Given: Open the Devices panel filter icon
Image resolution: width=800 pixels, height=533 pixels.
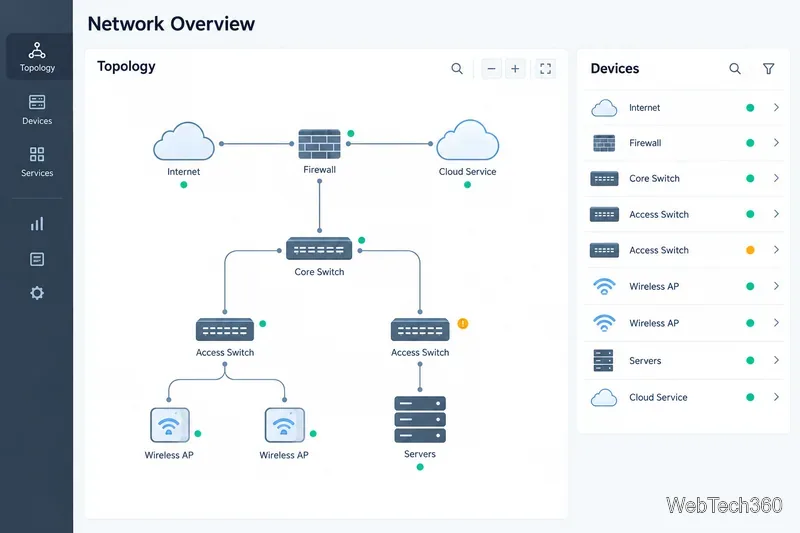Looking at the screenshot, I should point(768,68).
